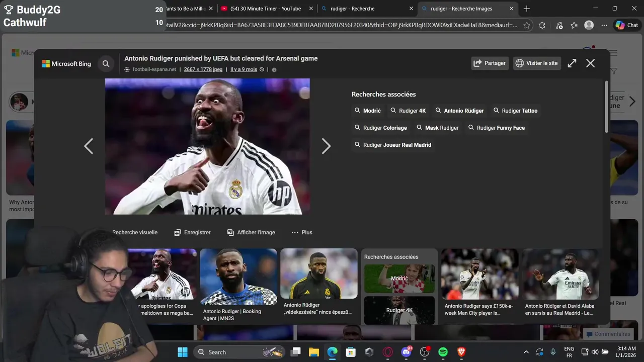Open Brave browser from taskbar
The width and height of the screenshot is (644, 362).
(x=461, y=352)
